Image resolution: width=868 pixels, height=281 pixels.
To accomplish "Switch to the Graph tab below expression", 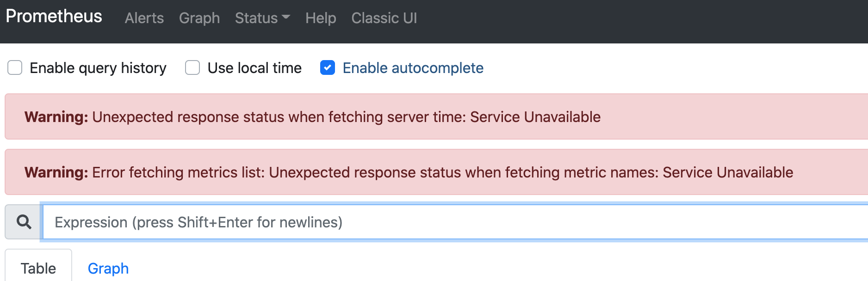I will coord(108,268).
